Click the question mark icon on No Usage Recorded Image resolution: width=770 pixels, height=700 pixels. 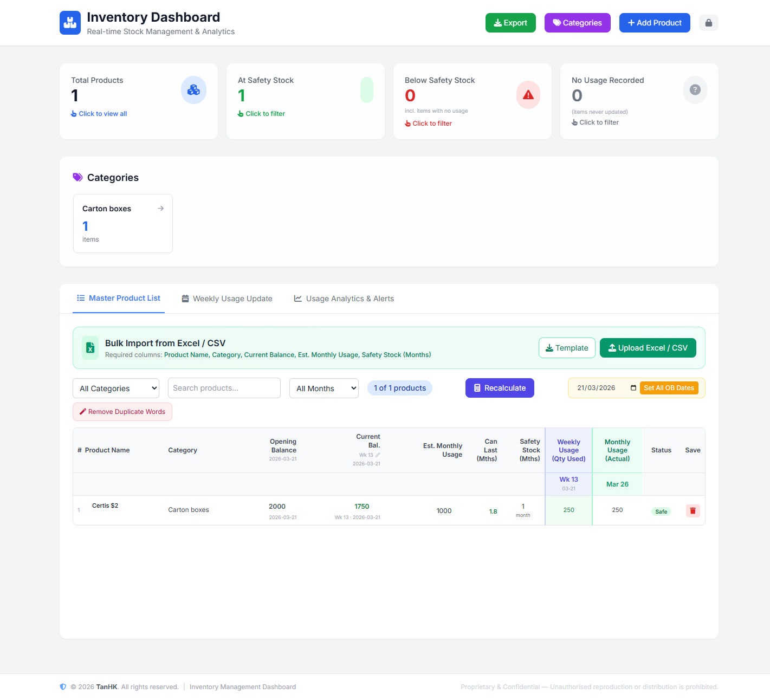click(695, 90)
